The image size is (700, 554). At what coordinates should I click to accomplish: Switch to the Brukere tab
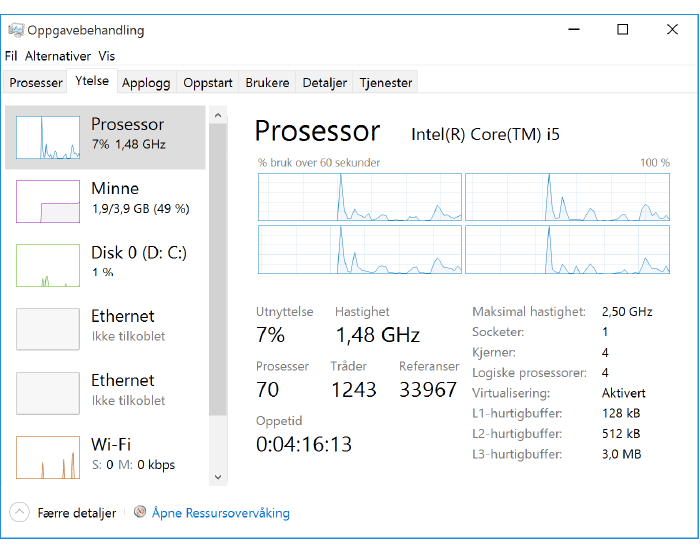(x=267, y=83)
